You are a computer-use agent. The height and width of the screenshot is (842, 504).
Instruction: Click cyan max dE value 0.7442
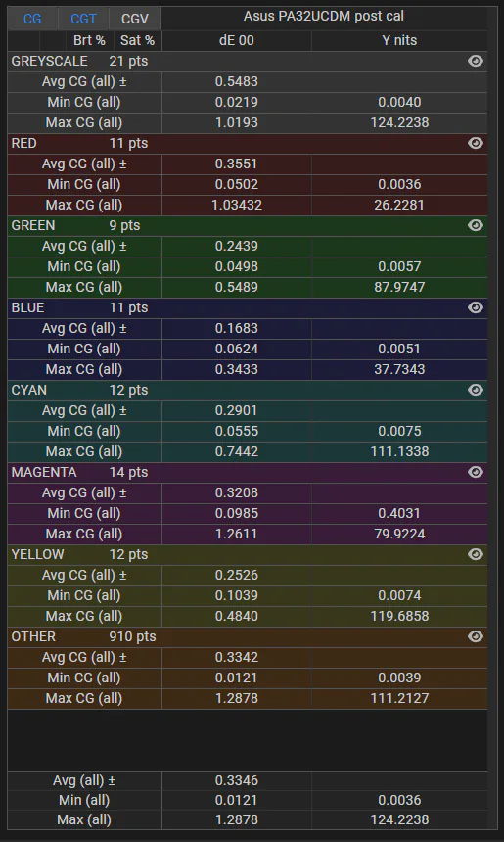[x=237, y=451]
